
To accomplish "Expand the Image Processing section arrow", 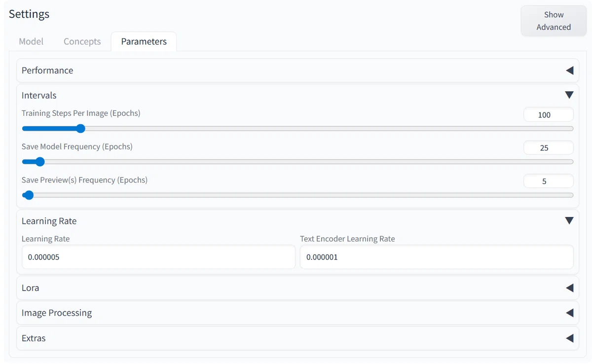I will tap(569, 313).
